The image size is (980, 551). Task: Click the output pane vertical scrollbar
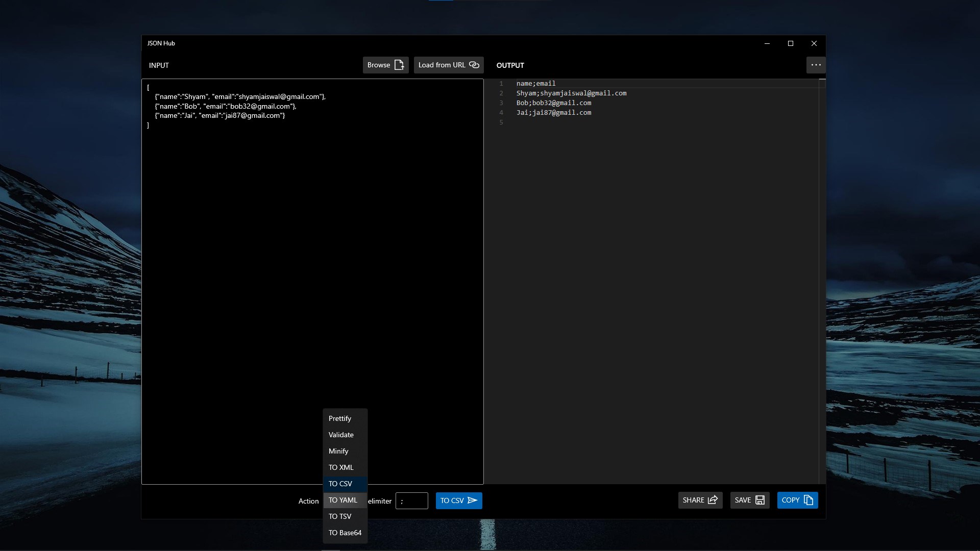pos(822,281)
